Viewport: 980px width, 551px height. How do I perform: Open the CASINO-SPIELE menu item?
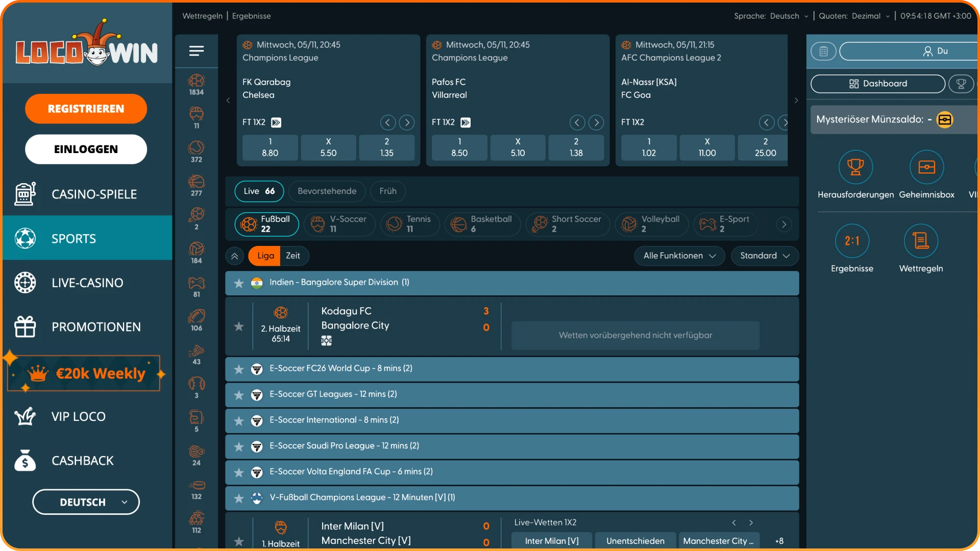tap(87, 194)
